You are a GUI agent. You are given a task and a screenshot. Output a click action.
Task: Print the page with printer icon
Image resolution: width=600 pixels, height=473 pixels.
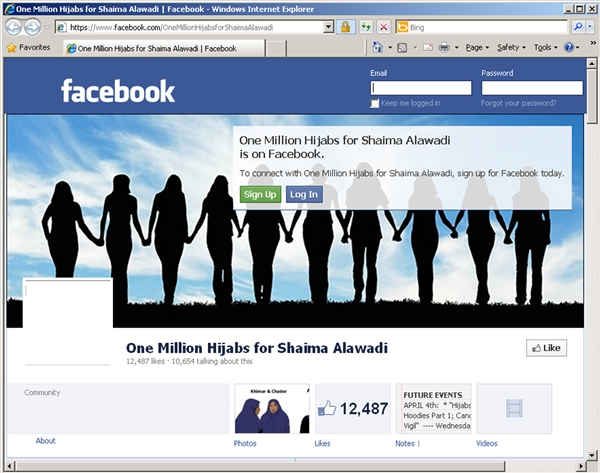pos(444,47)
